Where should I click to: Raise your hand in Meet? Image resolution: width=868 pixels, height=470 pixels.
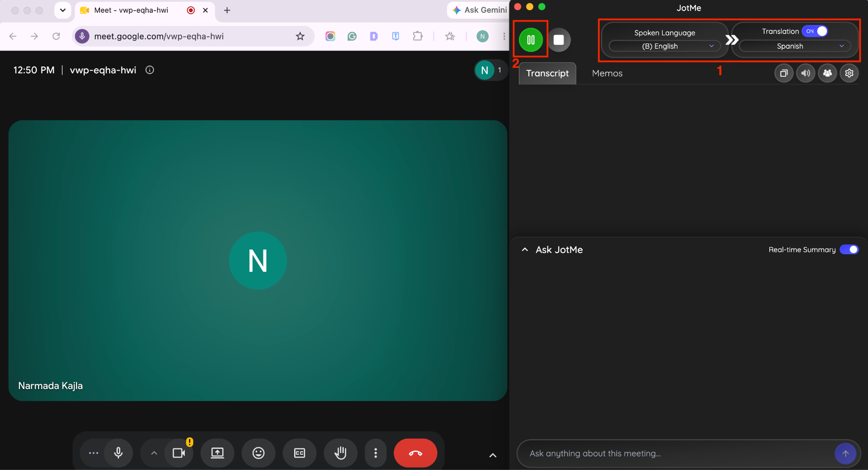pos(341,453)
